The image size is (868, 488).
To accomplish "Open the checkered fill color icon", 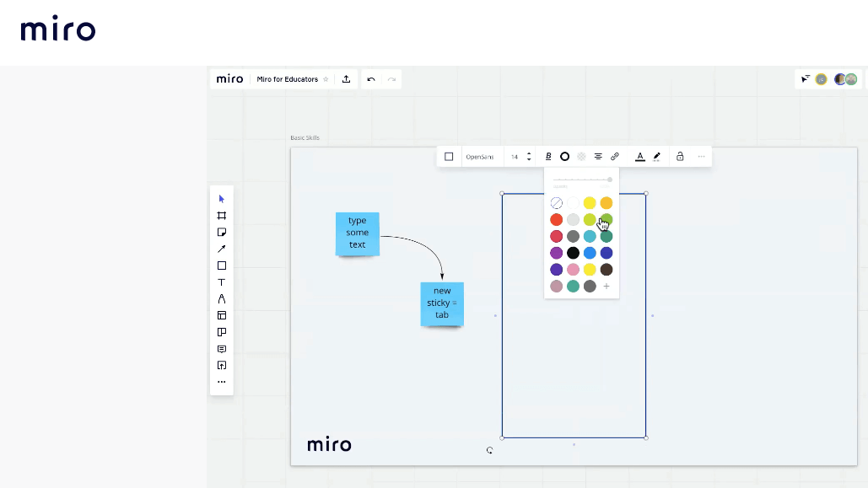I will pos(581,157).
